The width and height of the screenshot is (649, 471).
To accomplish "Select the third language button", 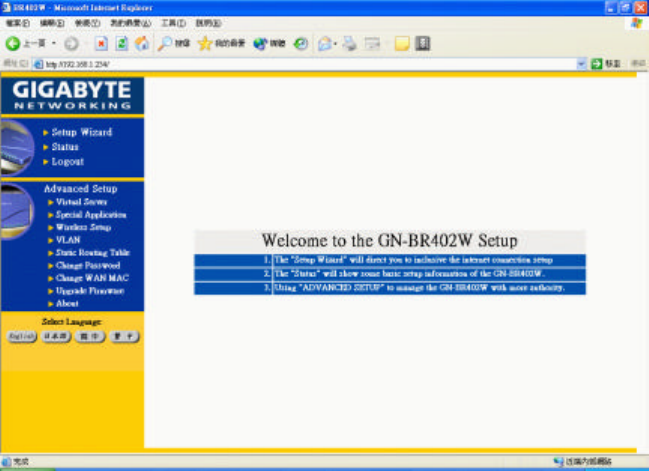I will click(x=90, y=336).
